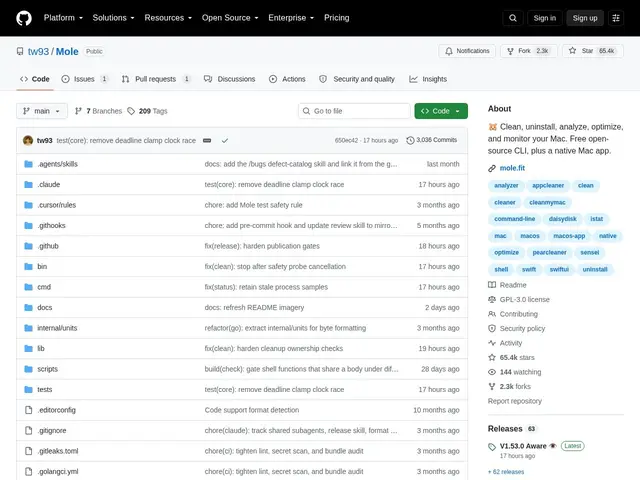Click the 7 Branches link
This screenshot has width=640, height=480.
tap(98, 111)
